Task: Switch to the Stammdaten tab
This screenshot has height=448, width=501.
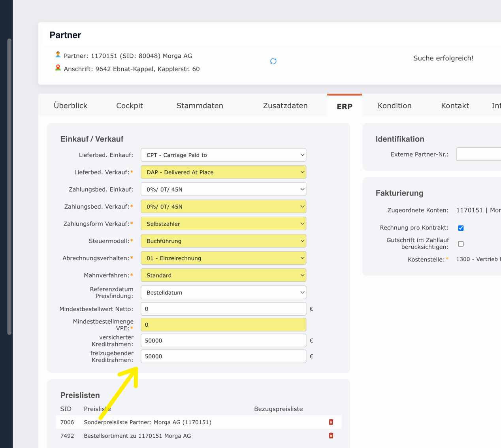Action: point(200,105)
